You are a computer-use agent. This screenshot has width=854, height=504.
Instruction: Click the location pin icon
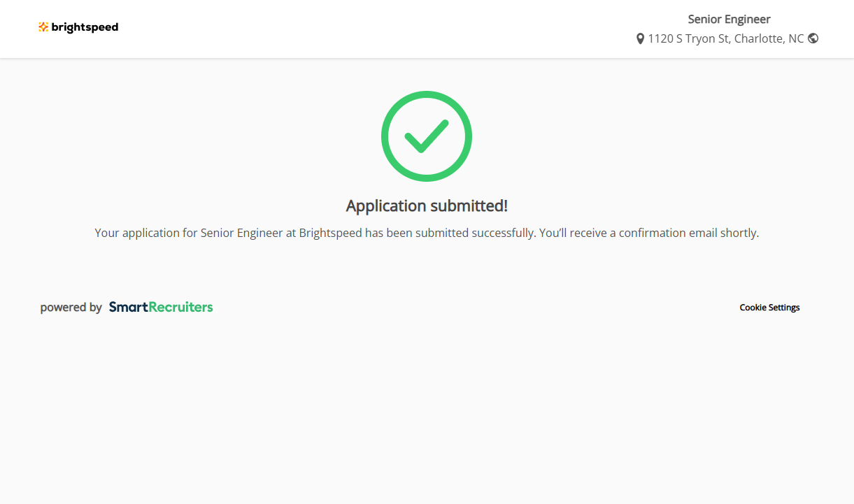click(x=640, y=39)
